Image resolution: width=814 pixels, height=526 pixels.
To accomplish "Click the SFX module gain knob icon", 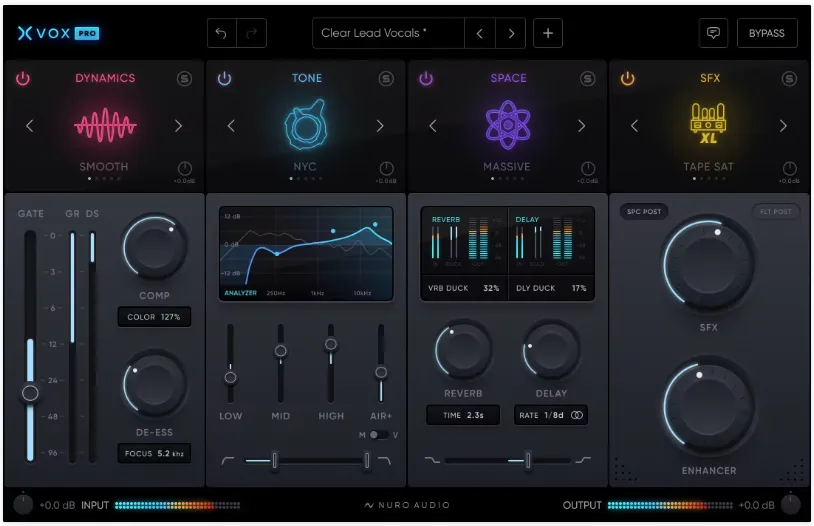I will coord(789,168).
